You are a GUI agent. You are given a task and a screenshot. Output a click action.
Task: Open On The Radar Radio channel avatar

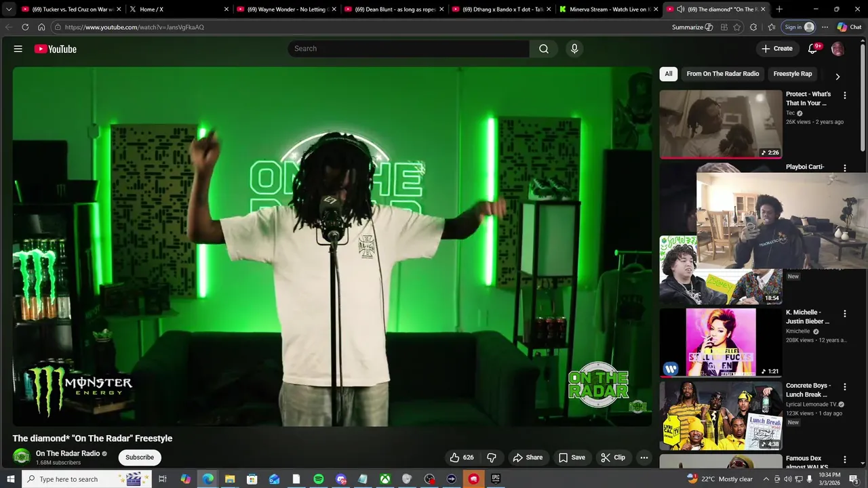click(21, 457)
